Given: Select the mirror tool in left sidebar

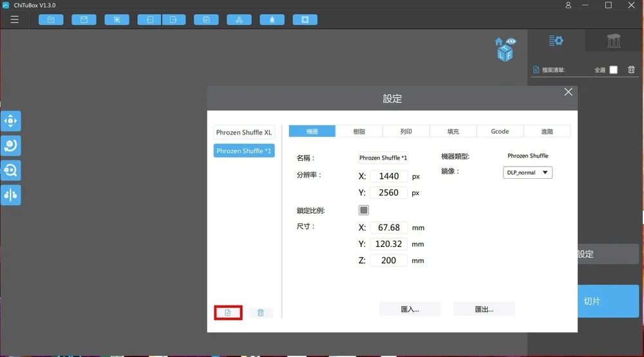Looking at the screenshot, I should 11,195.
